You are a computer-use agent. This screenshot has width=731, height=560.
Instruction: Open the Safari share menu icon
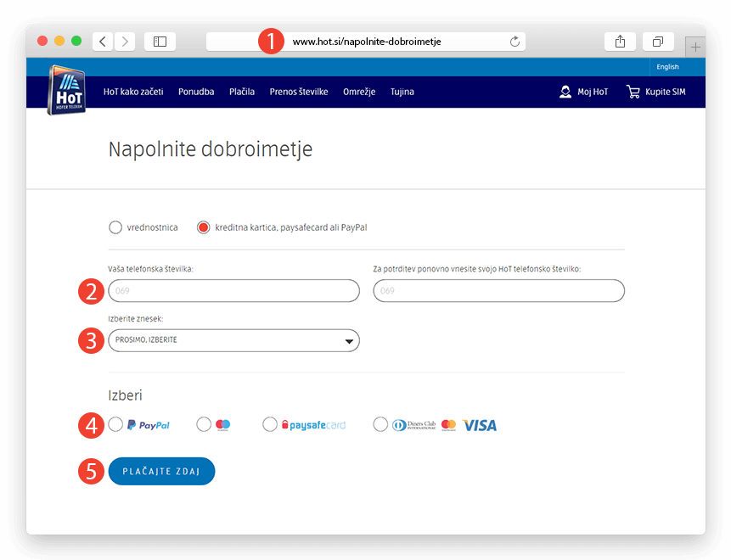[620, 42]
